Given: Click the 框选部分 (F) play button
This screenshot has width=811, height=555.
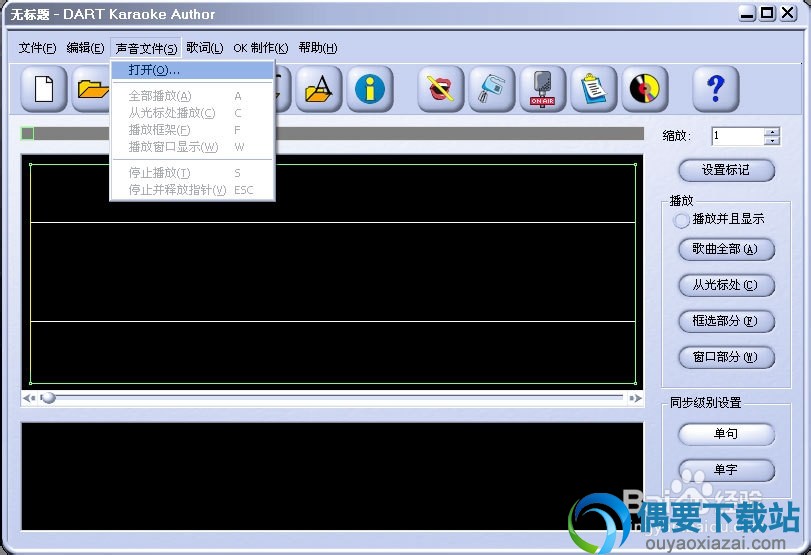Looking at the screenshot, I should [x=726, y=321].
